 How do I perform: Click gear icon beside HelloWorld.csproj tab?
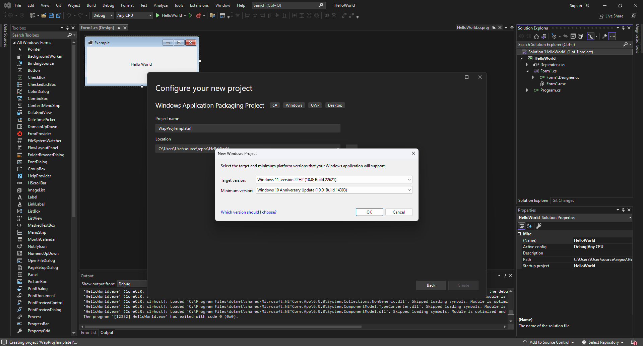click(x=512, y=27)
